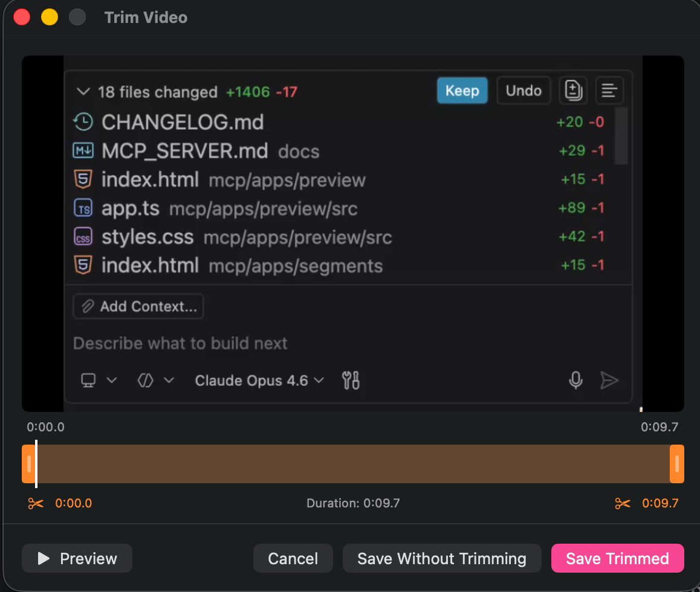Click the history clock icon beside CHANGELOG.md
The width and height of the screenshot is (700, 592).
pos(83,121)
